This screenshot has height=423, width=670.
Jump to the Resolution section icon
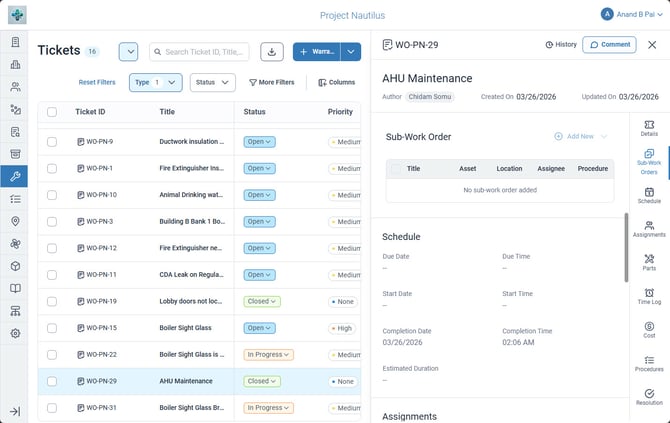[x=649, y=397]
